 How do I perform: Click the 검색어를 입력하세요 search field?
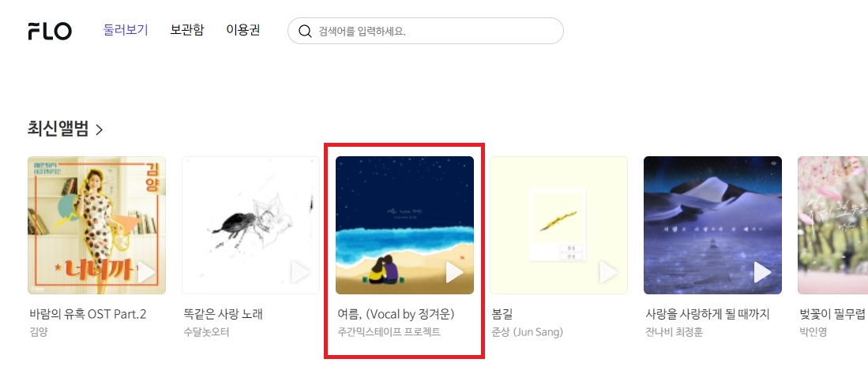[x=425, y=31]
